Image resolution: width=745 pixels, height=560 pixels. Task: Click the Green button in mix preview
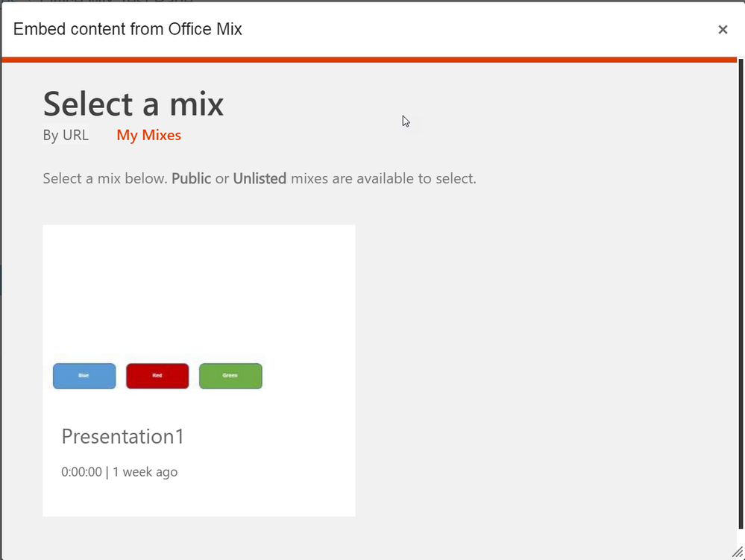click(x=230, y=376)
